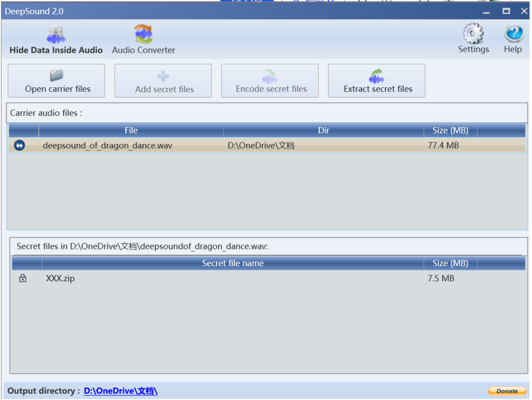The width and height of the screenshot is (532, 400).
Task: Click the Add secret files button label
Action: tap(165, 89)
